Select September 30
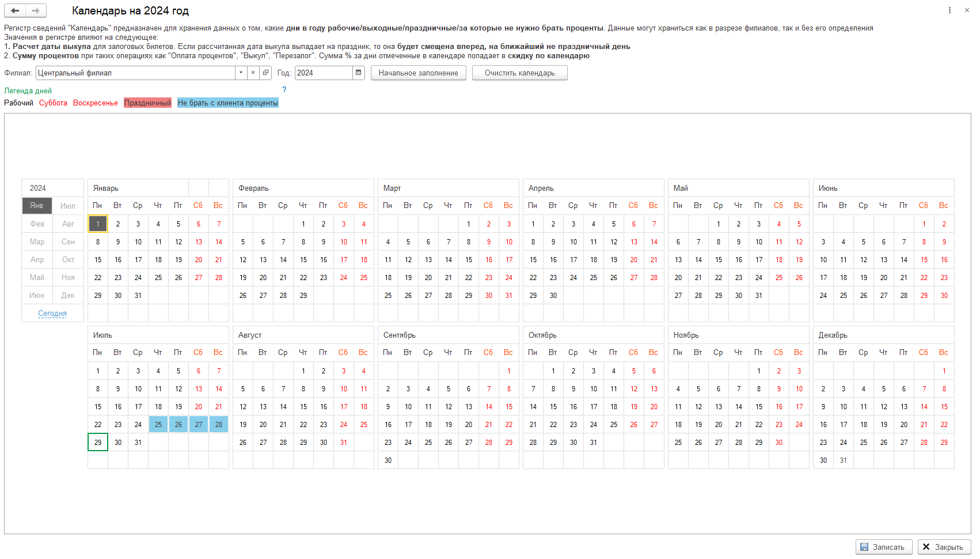980x559 pixels. pyautogui.click(x=388, y=460)
